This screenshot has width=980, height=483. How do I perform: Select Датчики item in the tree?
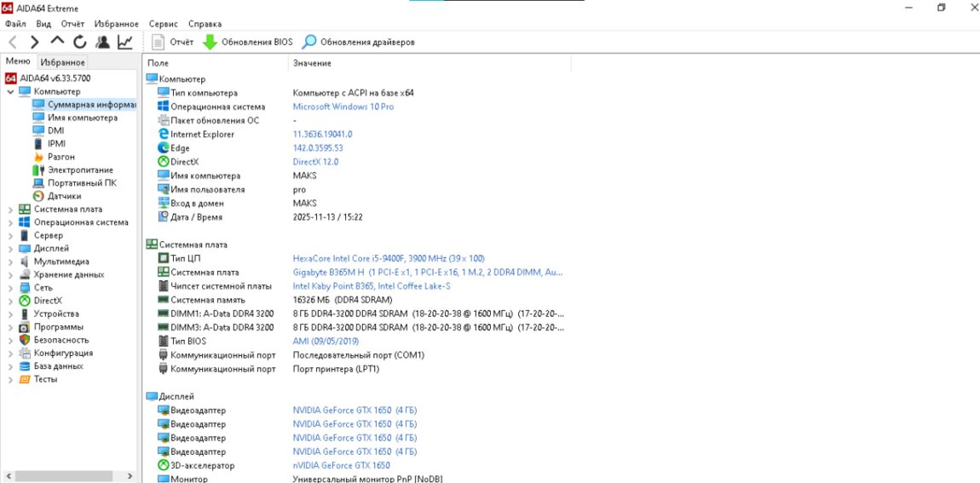coord(64,196)
